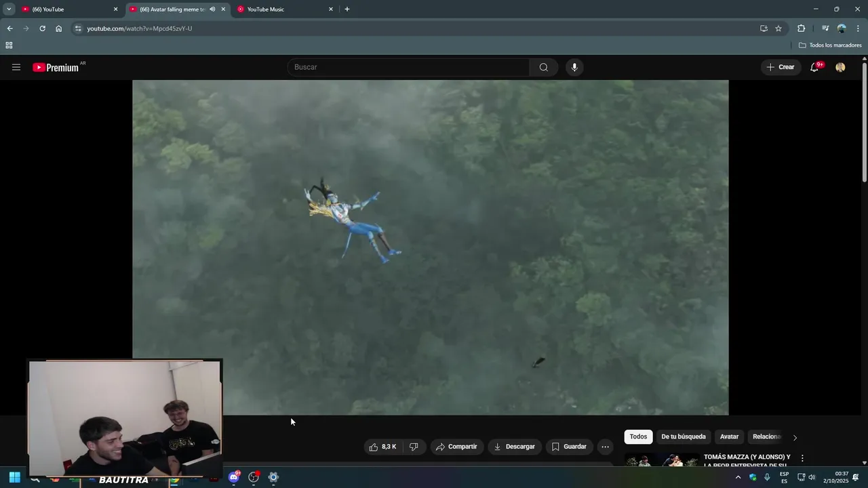Image resolution: width=868 pixels, height=488 pixels.
Task: Click the Crear button
Action: pos(780,67)
